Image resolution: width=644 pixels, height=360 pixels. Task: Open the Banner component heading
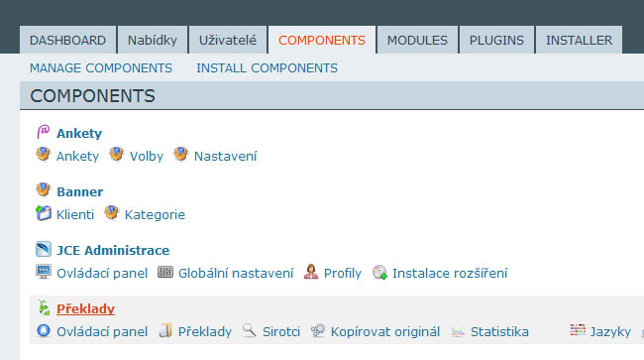(79, 192)
